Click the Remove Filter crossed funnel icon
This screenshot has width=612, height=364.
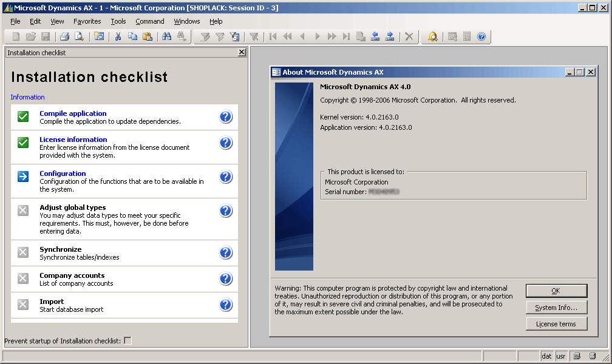coord(254,36)
